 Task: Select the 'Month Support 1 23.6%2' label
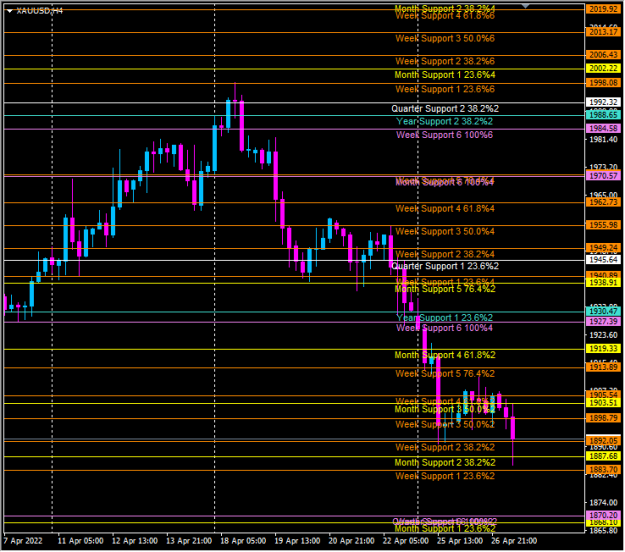pyautogui.click(x=445, y=529)
